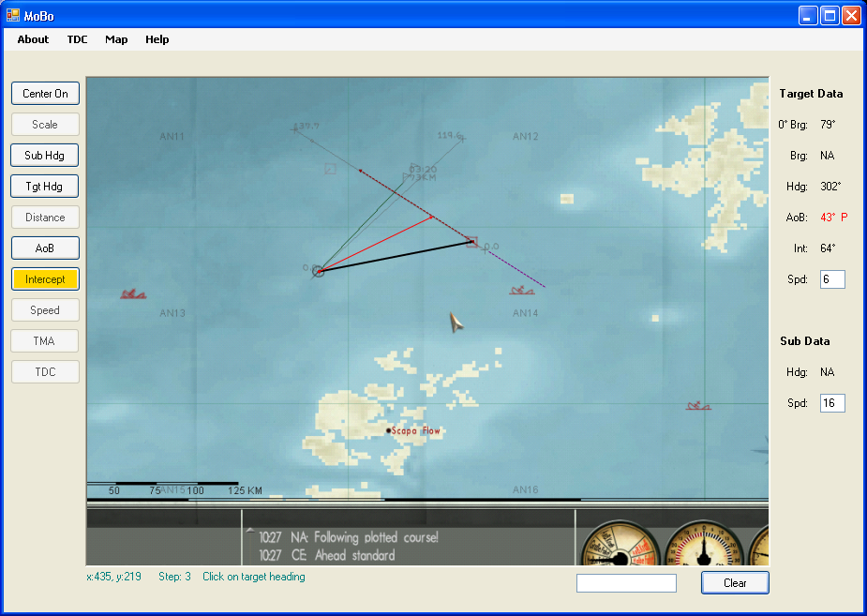The image size is (867, 616).
Task: Click the submarine position circle on map
Action: pos(319,271)
